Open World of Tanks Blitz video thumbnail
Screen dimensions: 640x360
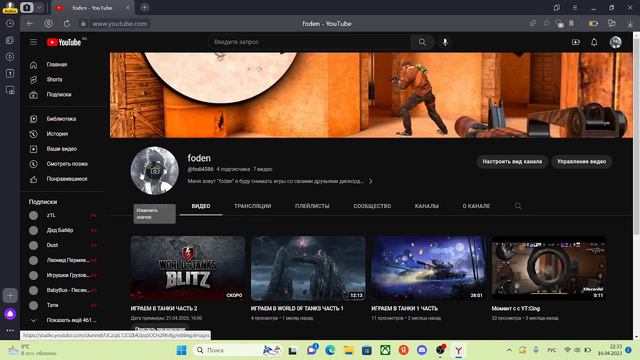(x=188, y=268)
